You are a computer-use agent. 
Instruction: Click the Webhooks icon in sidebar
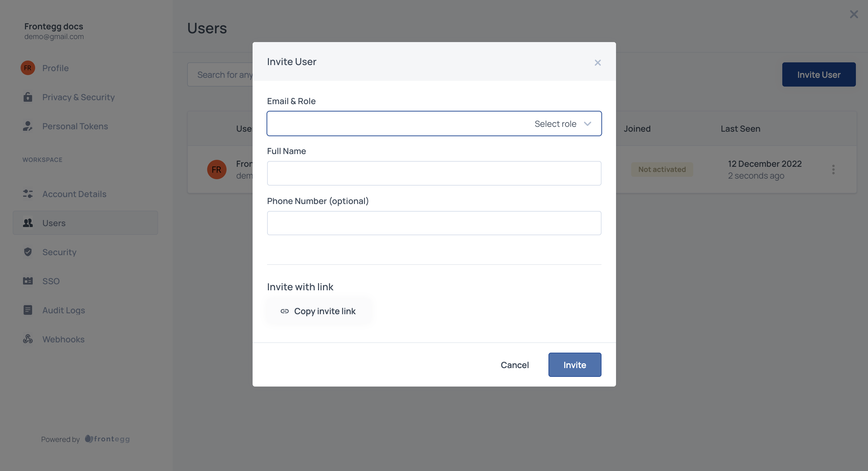[28, 339]
